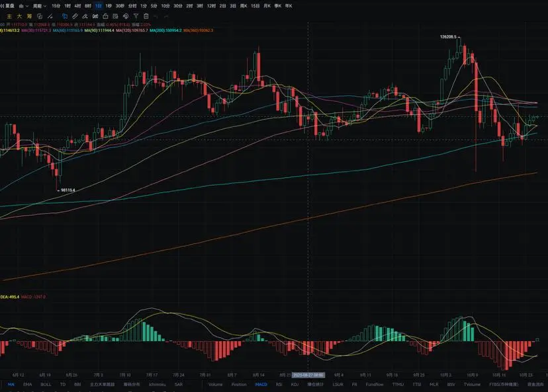548x392 pixels.
Task: Click the undo arrow icon
Action: (156, 17)
